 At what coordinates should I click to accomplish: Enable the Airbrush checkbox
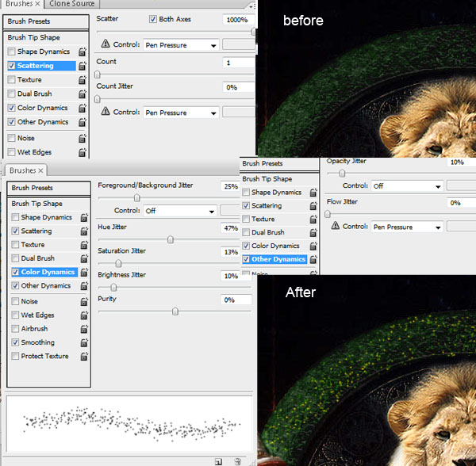click(x=15, y=329)
